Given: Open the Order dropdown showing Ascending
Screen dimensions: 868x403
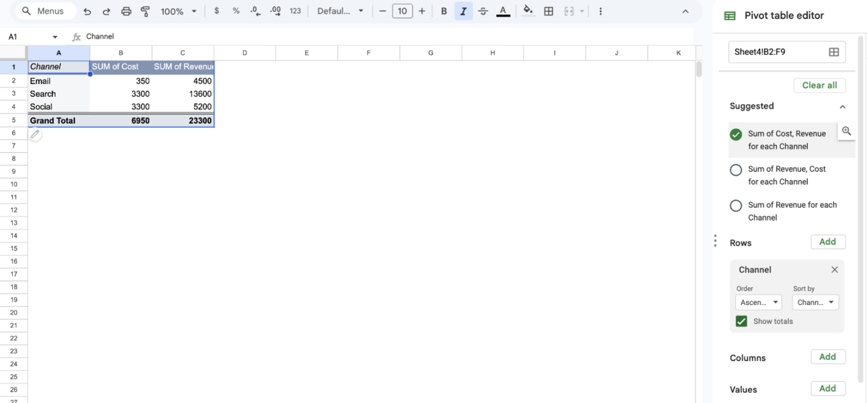Looking at the screenshot, I should click(x=759, y=303).
